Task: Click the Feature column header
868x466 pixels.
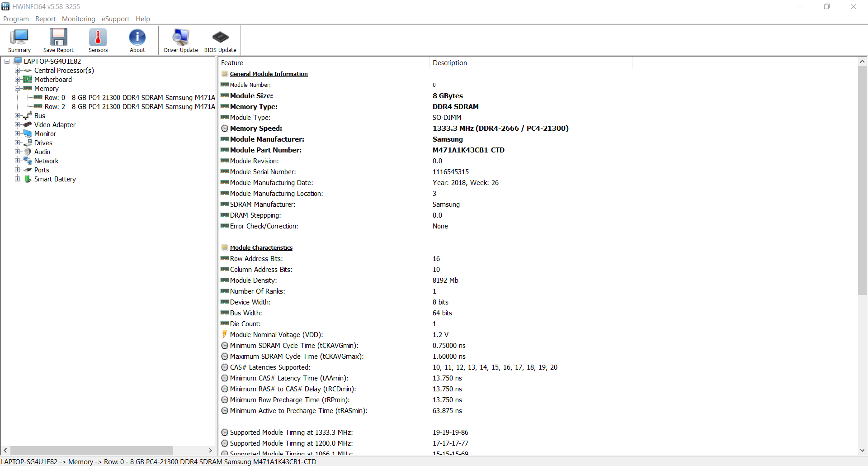Action: pos(324,62)
